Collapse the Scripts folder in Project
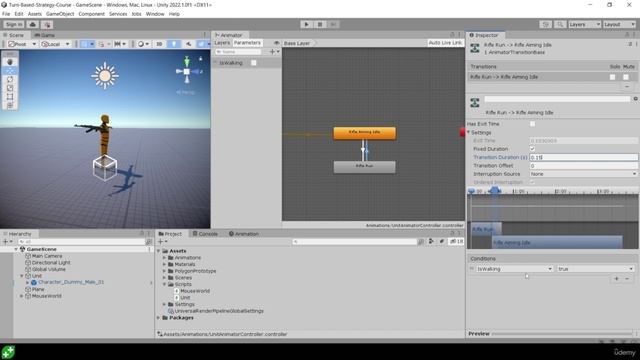Screen dimensions: 640x360 164,284
